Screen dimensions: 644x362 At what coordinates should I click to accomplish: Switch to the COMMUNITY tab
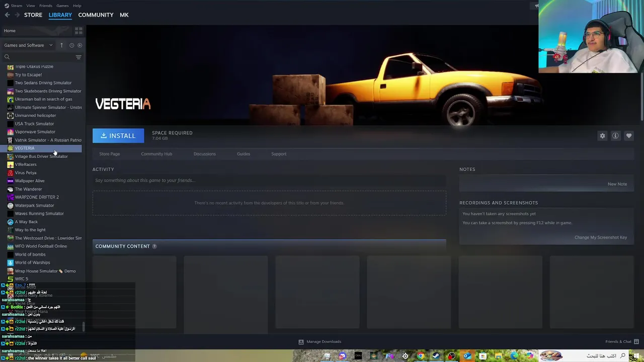click(x=96, y=15)
